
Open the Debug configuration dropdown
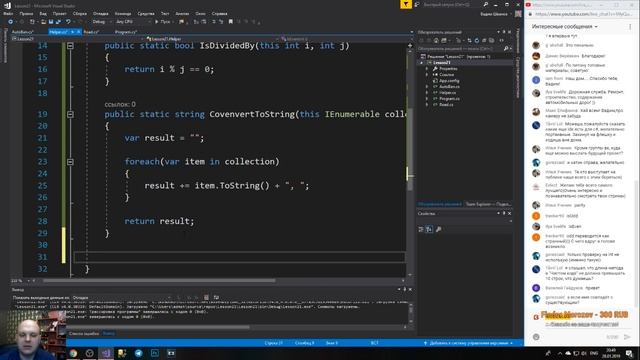pos(101,22)
